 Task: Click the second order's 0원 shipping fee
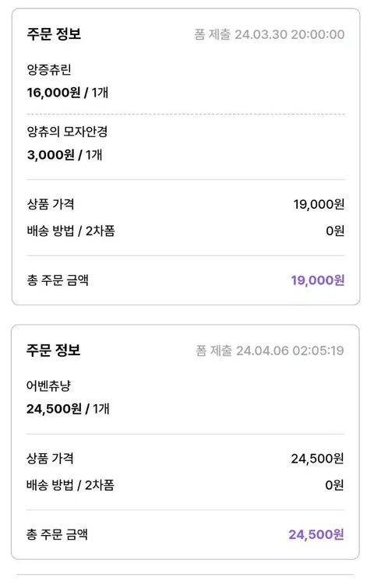click(334, 485)
